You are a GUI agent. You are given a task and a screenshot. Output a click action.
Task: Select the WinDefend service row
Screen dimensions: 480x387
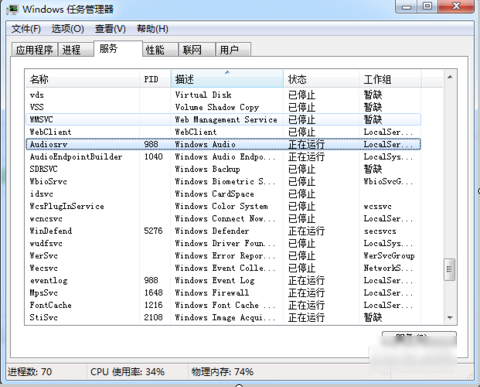223,231
